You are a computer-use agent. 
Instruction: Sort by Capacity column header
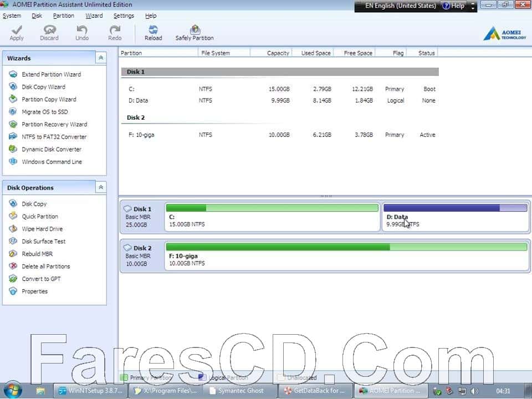coord(271,53)
